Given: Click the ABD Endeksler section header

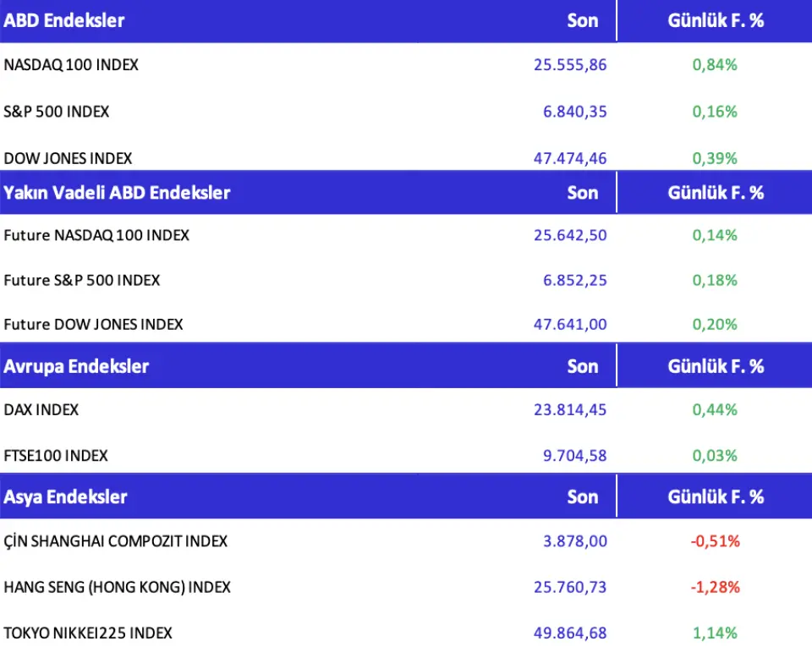Looking at the screenshot, I should tap(64, 20).
